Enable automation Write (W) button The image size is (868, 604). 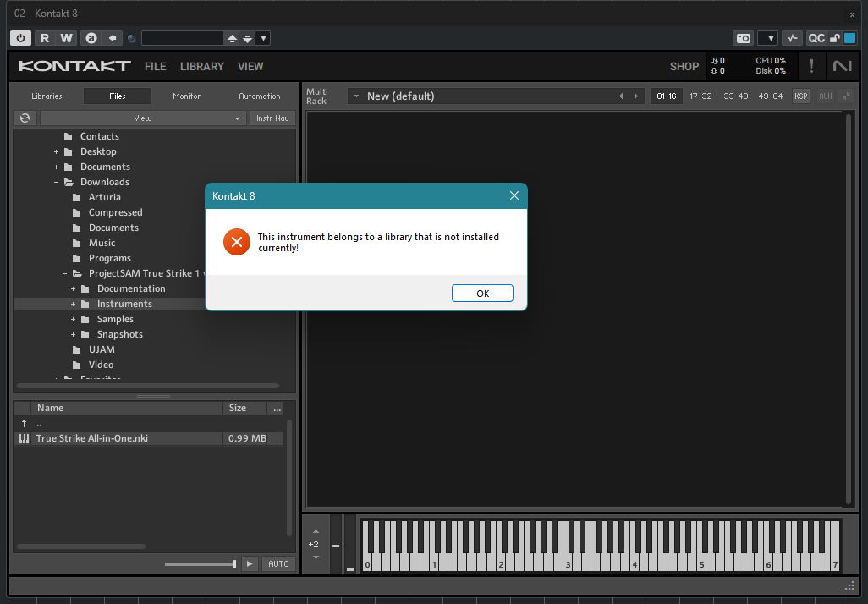[67, 38]
